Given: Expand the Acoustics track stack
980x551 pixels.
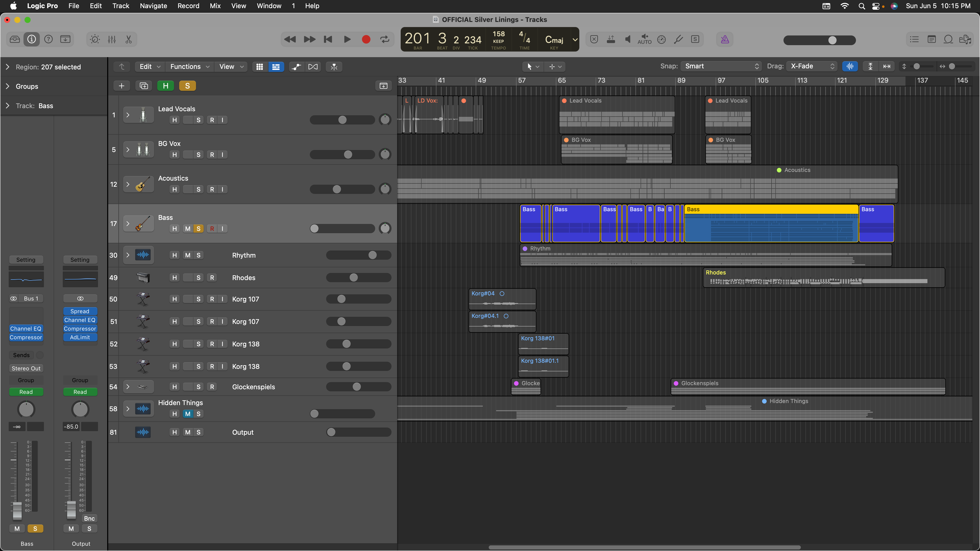Looking at the screenshot, I should [128, 184].
